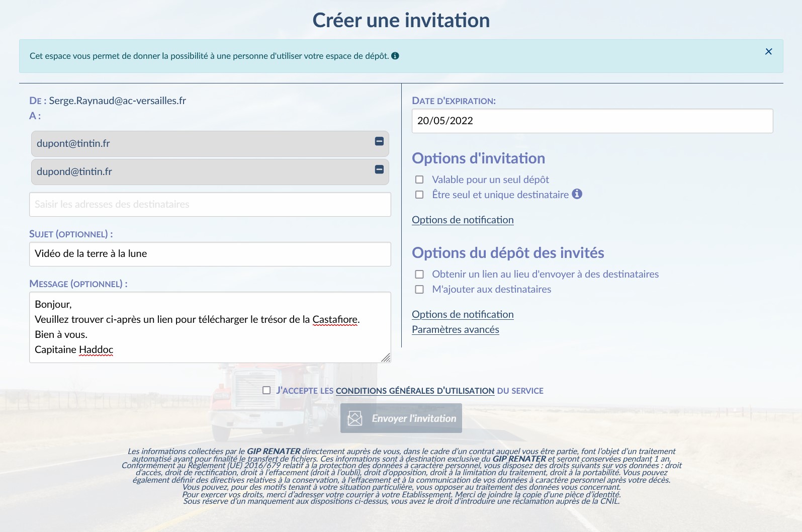Click the message textarea resize handle
Screen dimensions: 802x532
386,358
